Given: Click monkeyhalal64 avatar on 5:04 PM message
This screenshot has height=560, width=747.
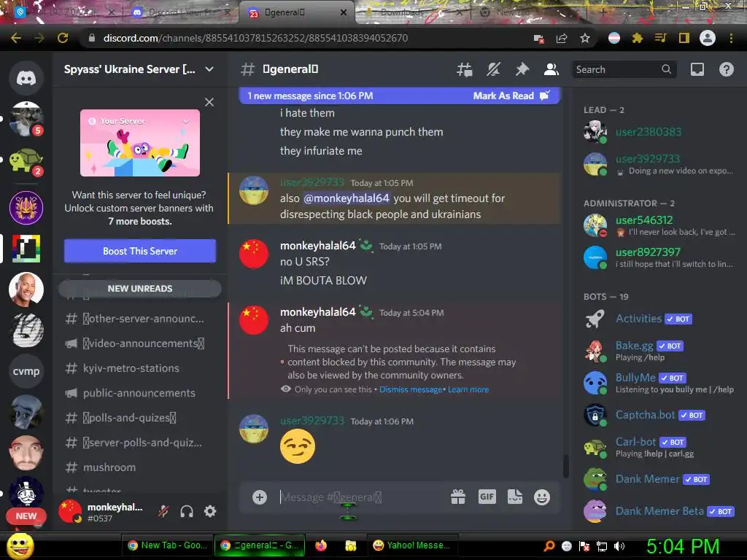Looking at the screenshot, I should click(254, 320).
